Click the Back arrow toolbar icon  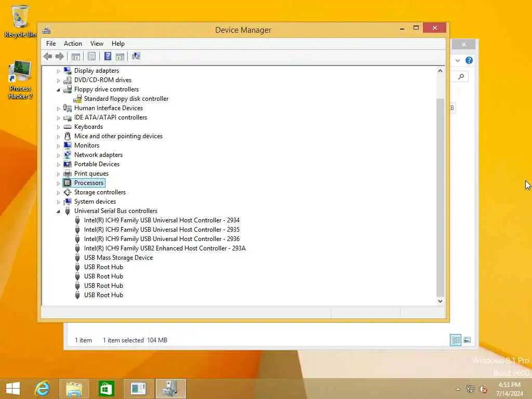[x=47, y=56]
